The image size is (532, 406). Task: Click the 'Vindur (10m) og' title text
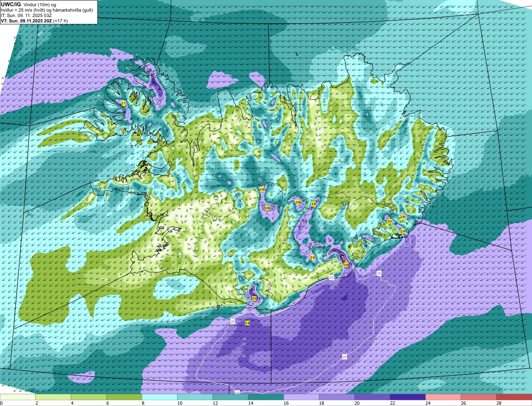(x=41, y=4)
